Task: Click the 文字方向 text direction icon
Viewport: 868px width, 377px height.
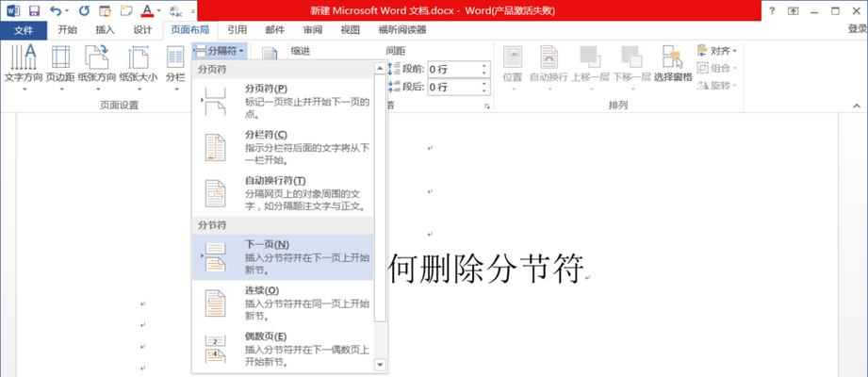Action: [x=24, y=57]
